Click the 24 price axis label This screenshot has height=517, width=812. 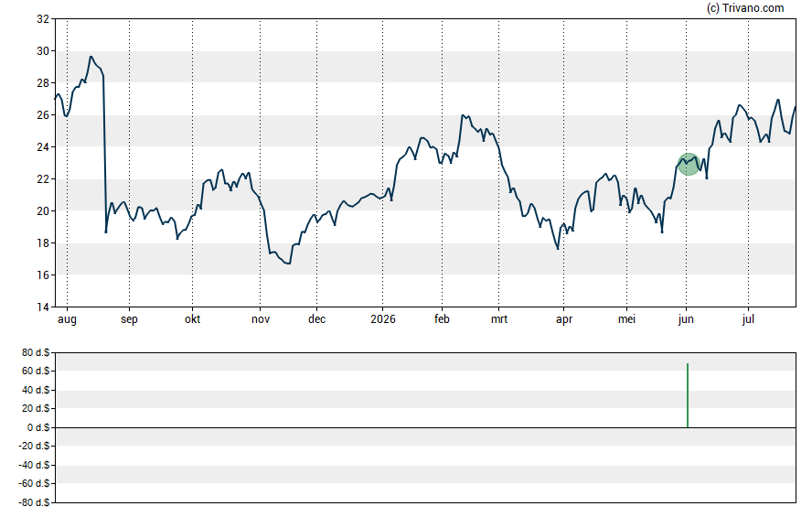coord(43,147)
